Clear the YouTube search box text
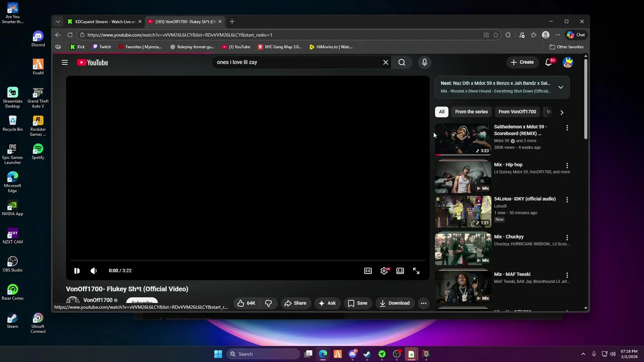The width and height of the screenshot is (644, 362). (x=385, y=62)
